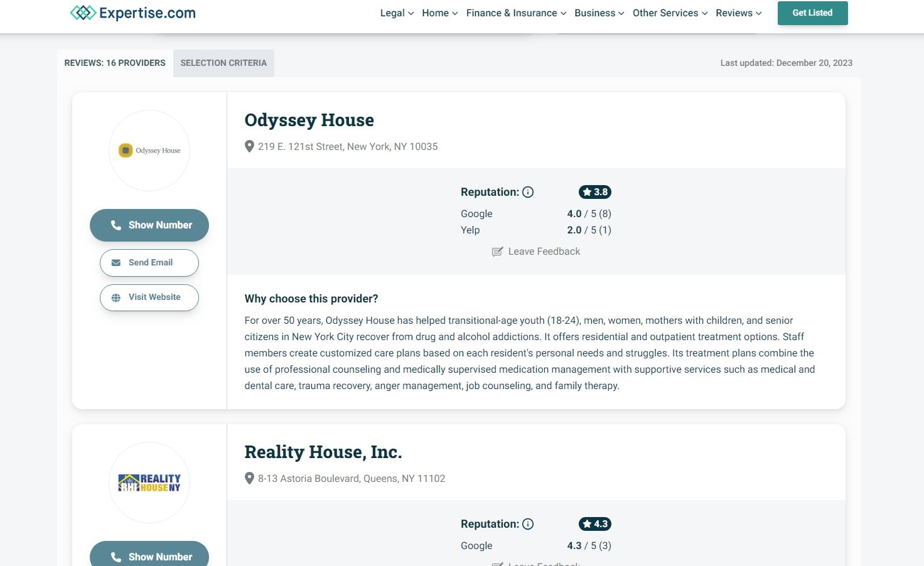Screen dimensions: 924x566
Task: Click the Odyssey House Google rating 4.0 / 5 (8)
Action: (589, 214)
